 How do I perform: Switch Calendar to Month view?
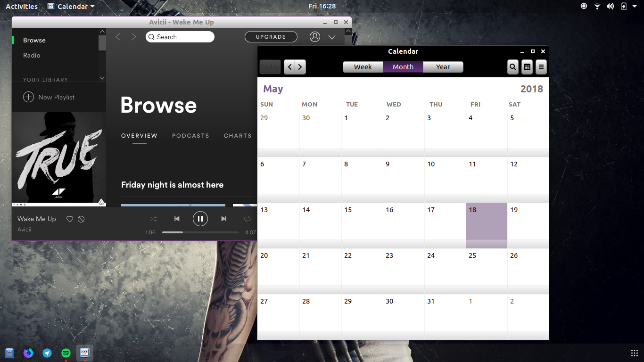(x=403, y=67)
